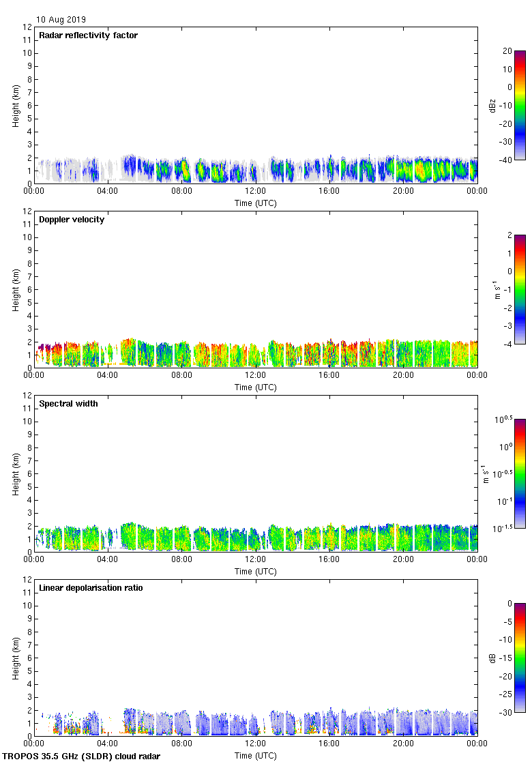The width and height of the screenshot is (532, 764).
Task: Click the 16:00 tick on the spectral width time axis
Action: click(x=329, y=560)
